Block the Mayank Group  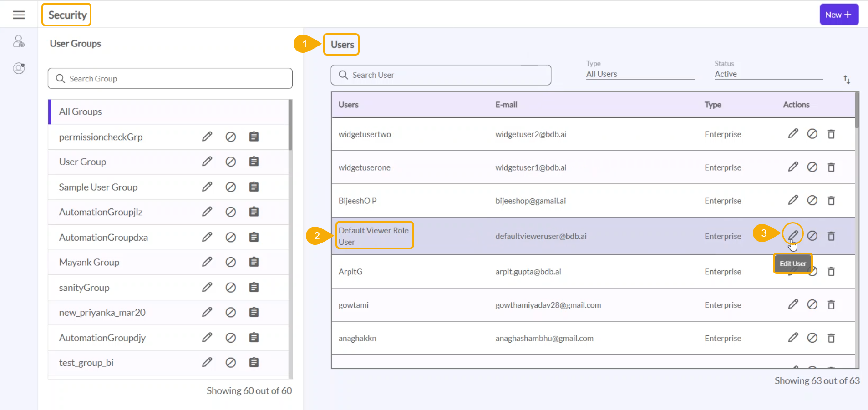pos(231,263)
